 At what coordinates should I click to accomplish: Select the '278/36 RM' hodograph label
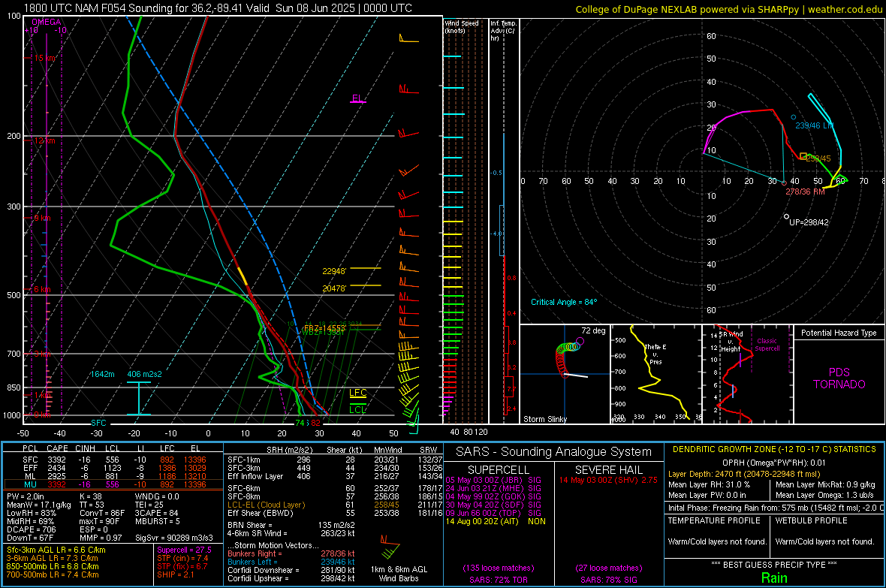[x=805, y=191]
